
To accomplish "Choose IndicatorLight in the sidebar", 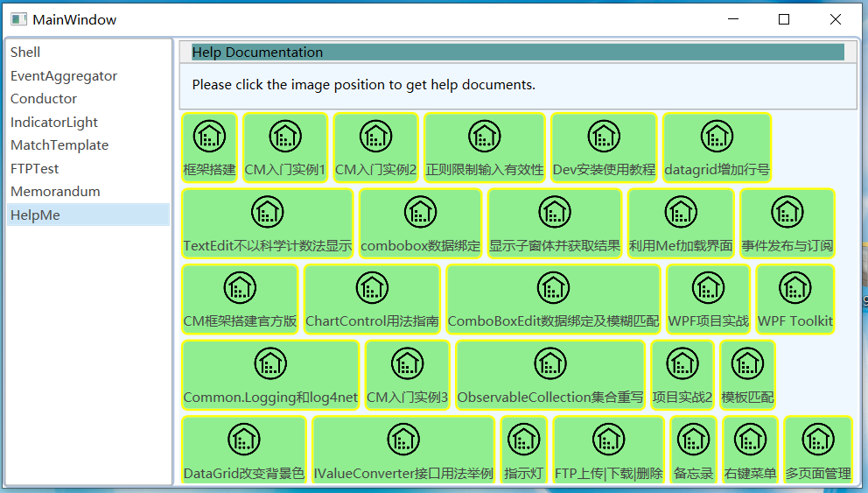I will tap(88, 122).
